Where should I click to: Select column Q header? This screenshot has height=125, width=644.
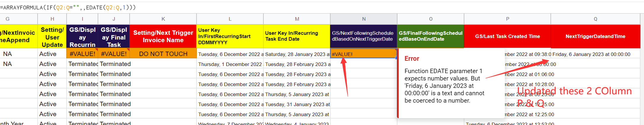[x=595, y=19]
